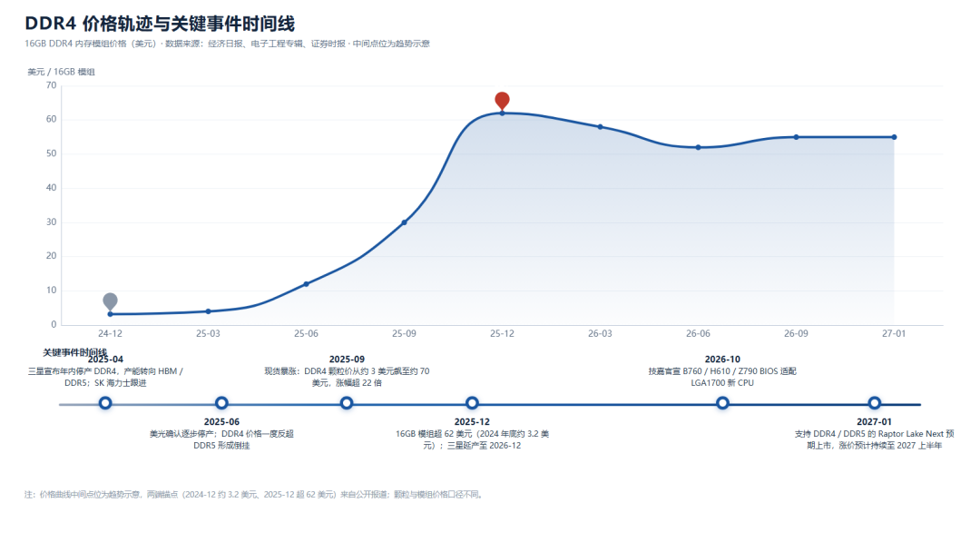The image size is (980, 552).
Task: Select the 26-06 data point on the curve
Action: coord(698,148)
